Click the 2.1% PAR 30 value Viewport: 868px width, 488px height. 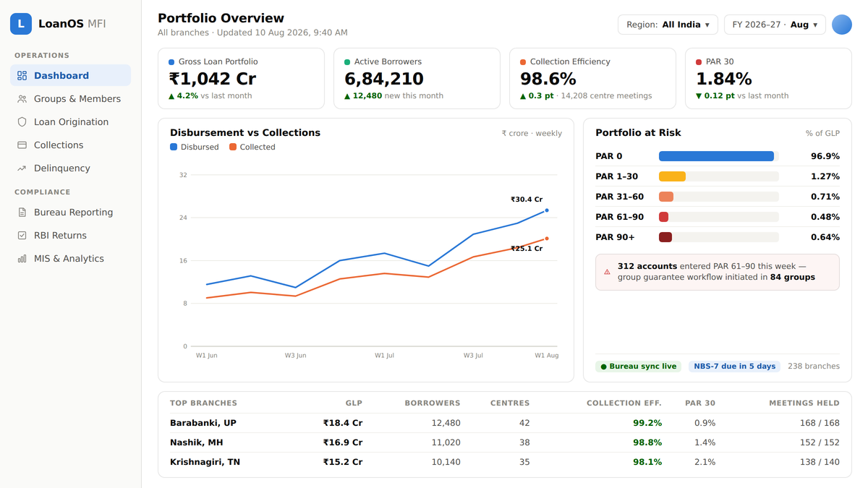coord(705,462)
